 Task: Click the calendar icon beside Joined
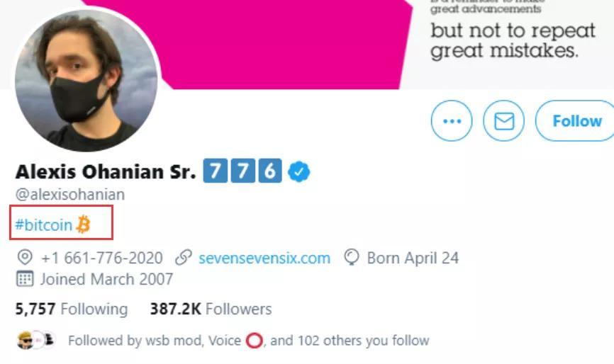(25, 279)
